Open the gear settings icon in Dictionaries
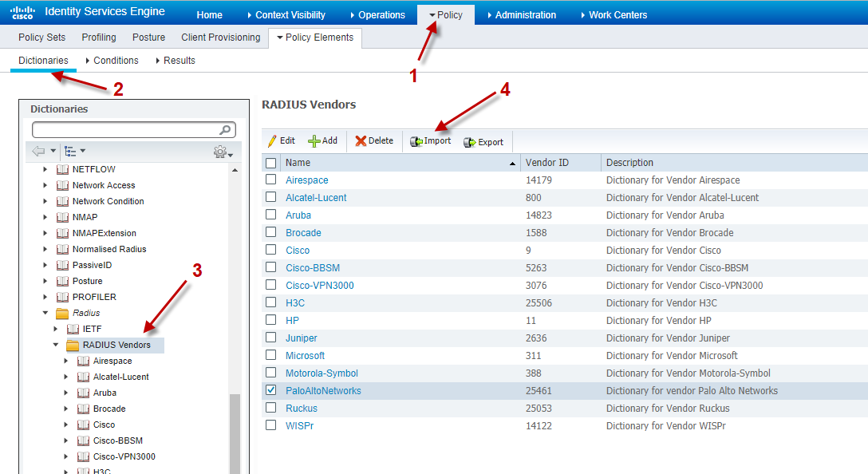 click(220, 151)
